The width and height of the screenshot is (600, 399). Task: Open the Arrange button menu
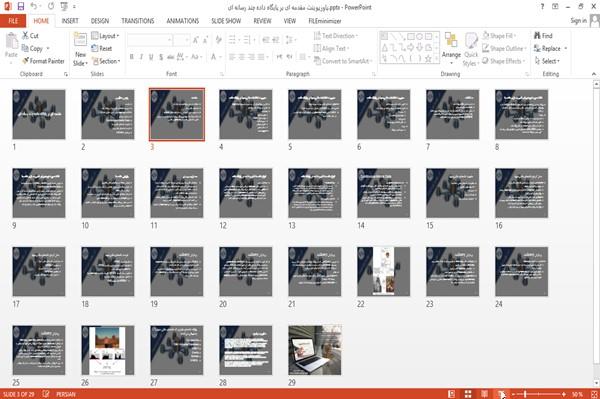[x=451, y=49]
